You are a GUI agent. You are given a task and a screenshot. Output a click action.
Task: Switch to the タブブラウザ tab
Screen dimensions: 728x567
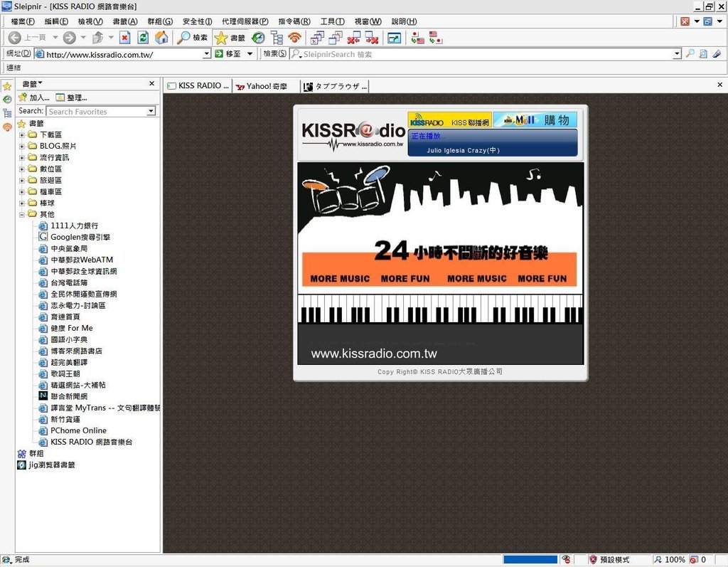coord(336,86)
